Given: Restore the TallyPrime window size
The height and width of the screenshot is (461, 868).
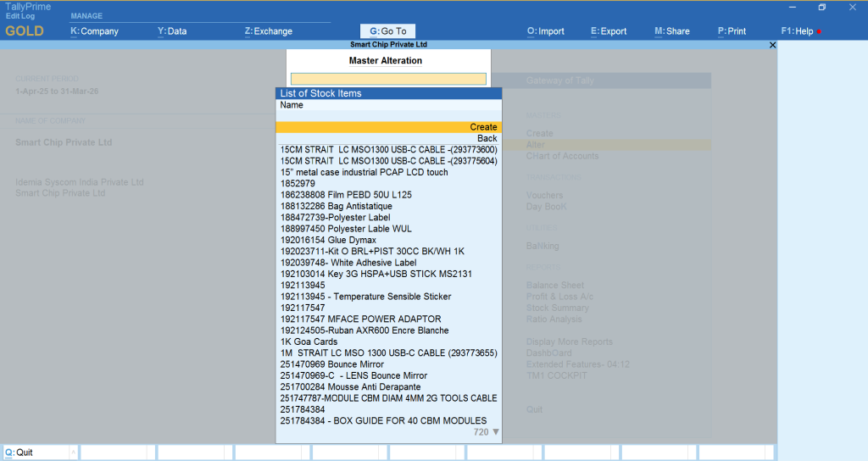Looking at the screenshot, I should coord(821,7).
